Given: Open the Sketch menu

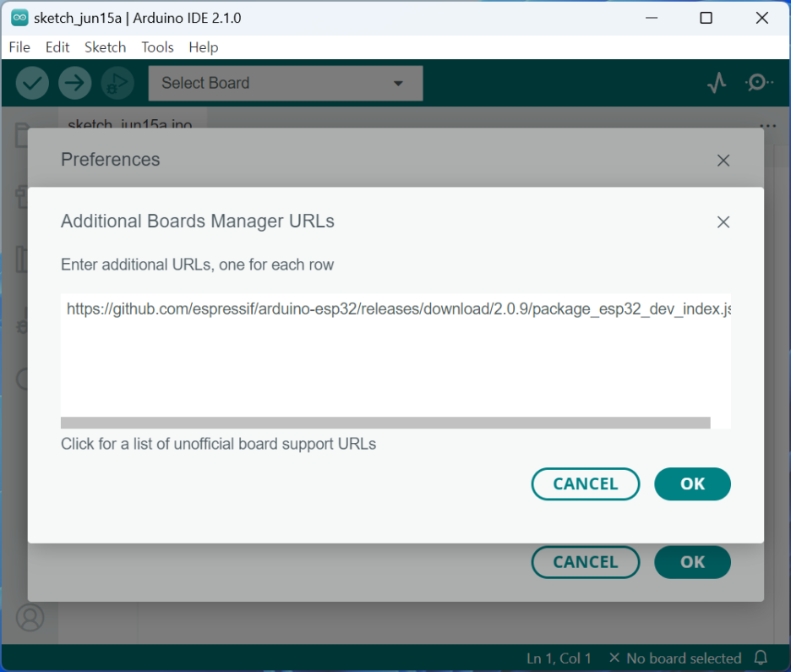Looking at the screenshot, I should point(105,47).
